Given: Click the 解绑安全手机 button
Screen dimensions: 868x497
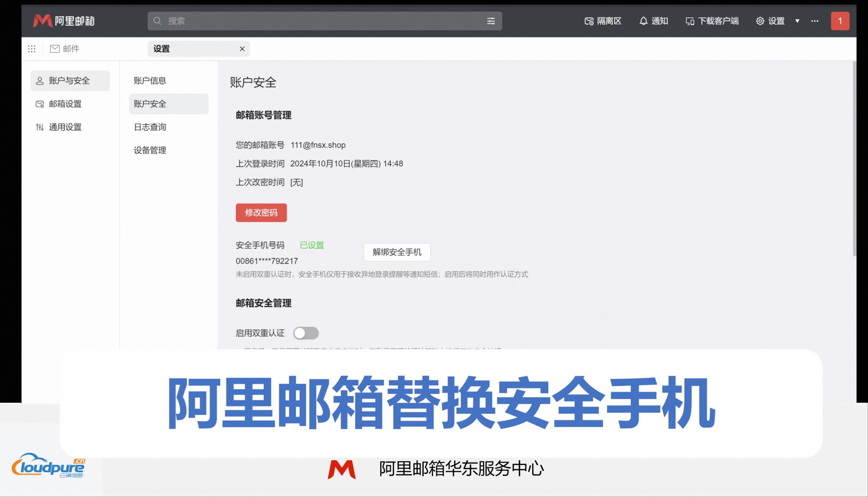Looking at the screenshot, I should (x=397, y=252).
